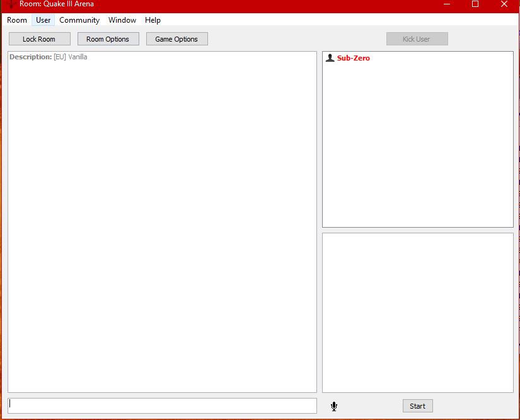The height and width of the screenshot is (420, 520).
Task: Minimize the Quake III Arena room window
Action: click(447, 4)
